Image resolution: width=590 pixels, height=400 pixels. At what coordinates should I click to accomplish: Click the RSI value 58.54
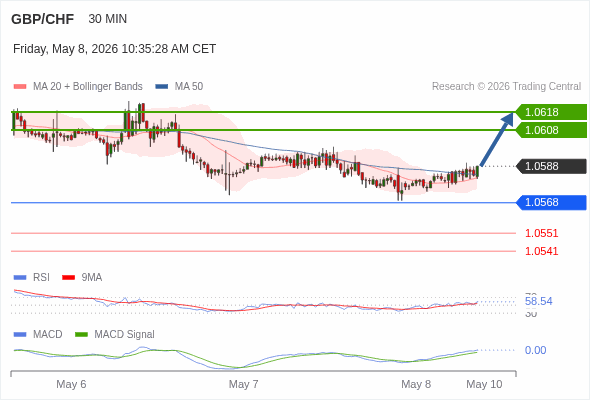[538, 301]
